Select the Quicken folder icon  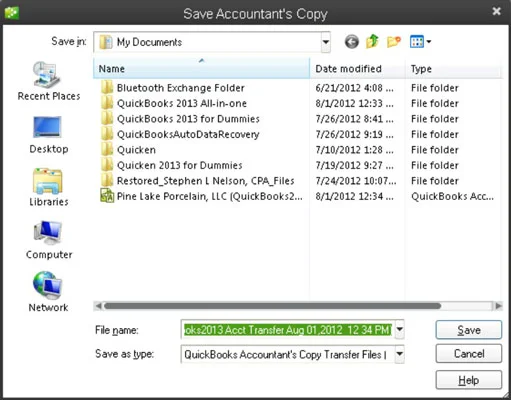[107, 150]
